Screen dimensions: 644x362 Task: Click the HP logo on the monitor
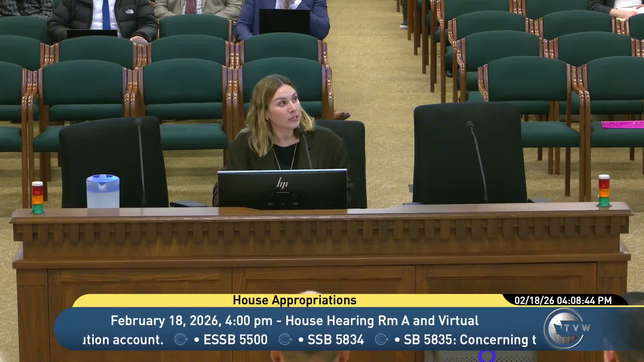click(x=282, y=183)
